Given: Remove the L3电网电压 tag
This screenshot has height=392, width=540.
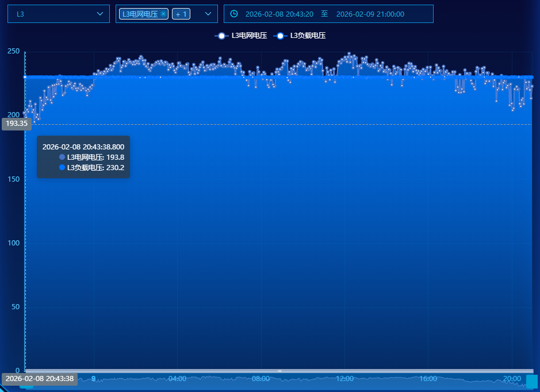Looking at the screenshot, I should [x=163, y=14].
